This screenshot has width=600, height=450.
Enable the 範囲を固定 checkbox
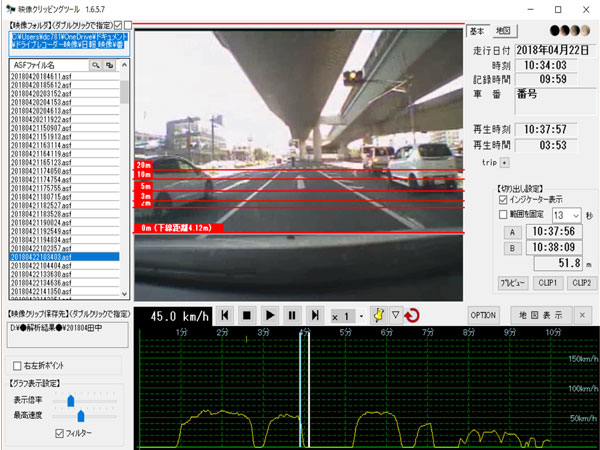pos(503,215)
